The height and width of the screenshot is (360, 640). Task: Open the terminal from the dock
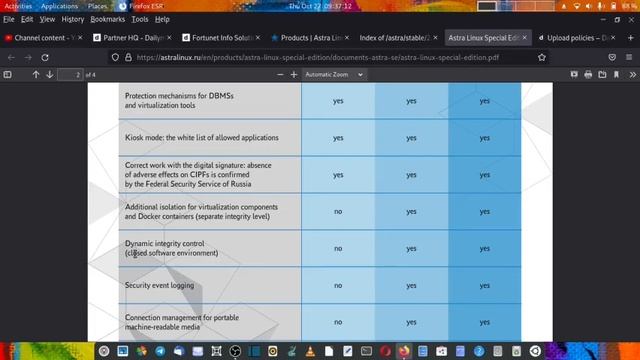tap(367, 351)
